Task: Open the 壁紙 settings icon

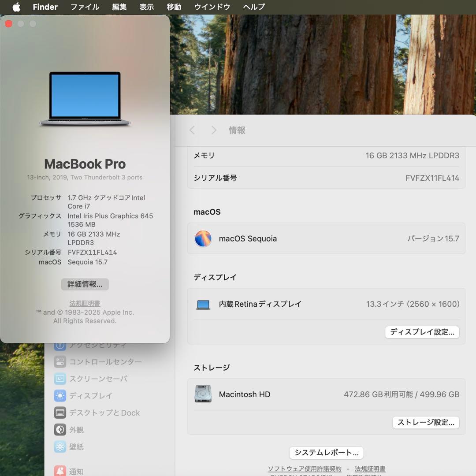Action: (60, 446)
